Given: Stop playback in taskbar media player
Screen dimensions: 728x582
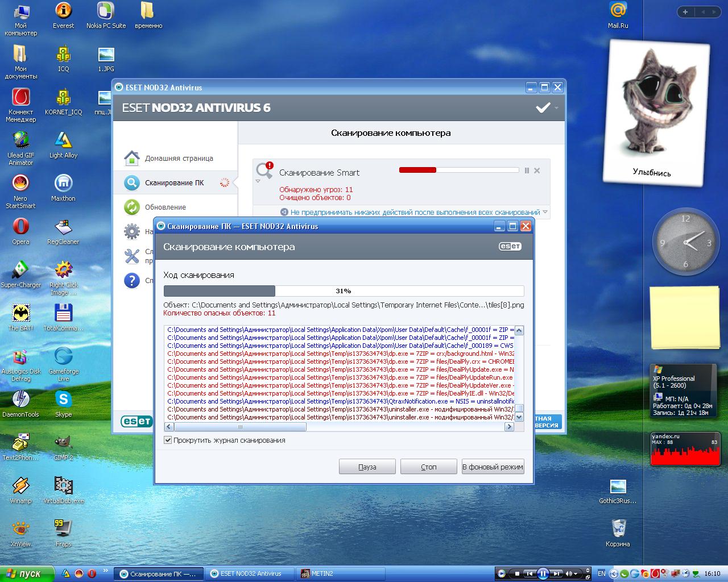Looking at the screenshot, I should pos(516,573).
